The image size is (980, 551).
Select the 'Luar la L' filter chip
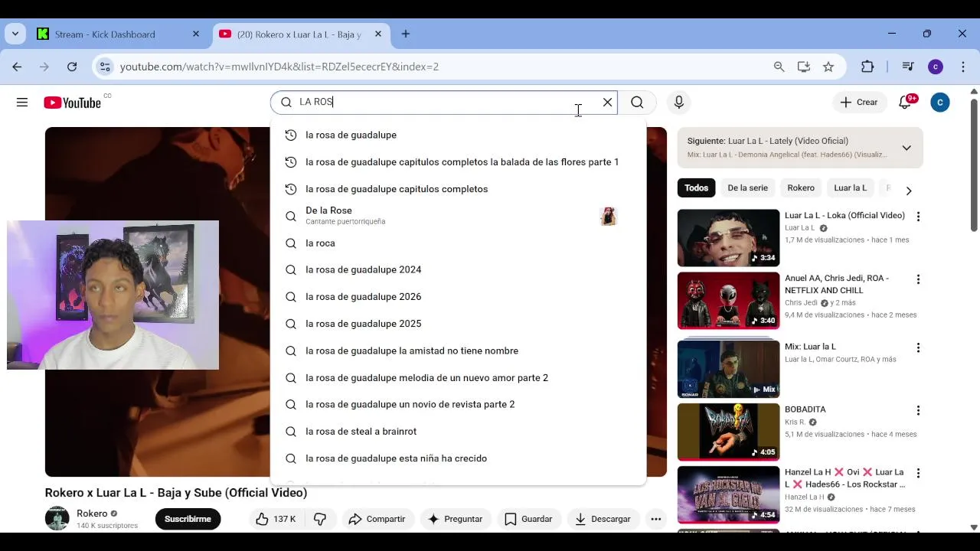850,187
